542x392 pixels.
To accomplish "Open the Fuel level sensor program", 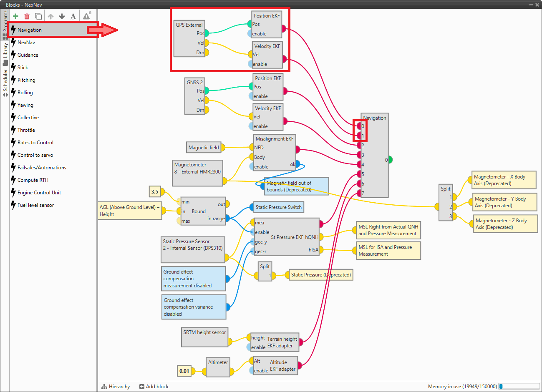I will (35, 205).
